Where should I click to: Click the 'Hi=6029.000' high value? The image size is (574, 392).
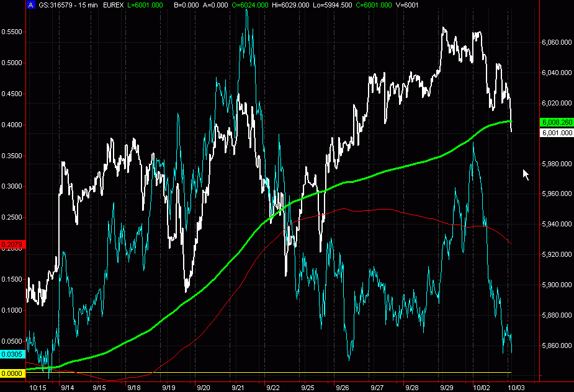292,5
